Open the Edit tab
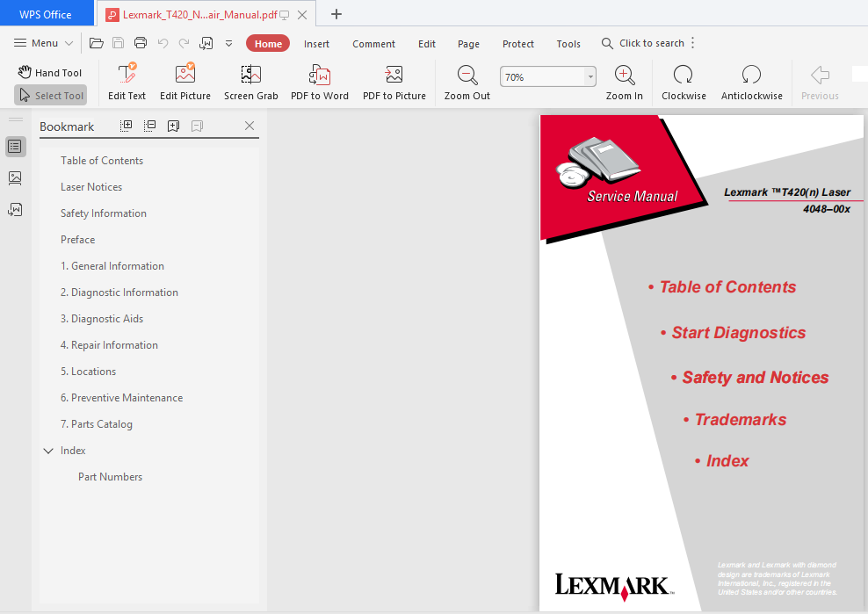Viewport: 868px width, 614px height. tap(427, 44)
